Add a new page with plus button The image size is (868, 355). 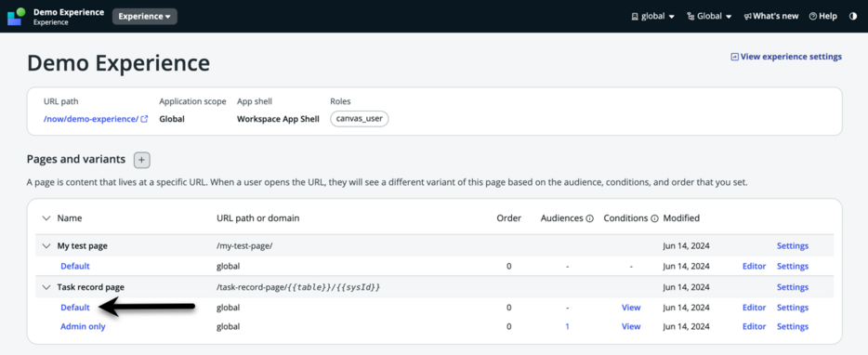coord(141,160)
